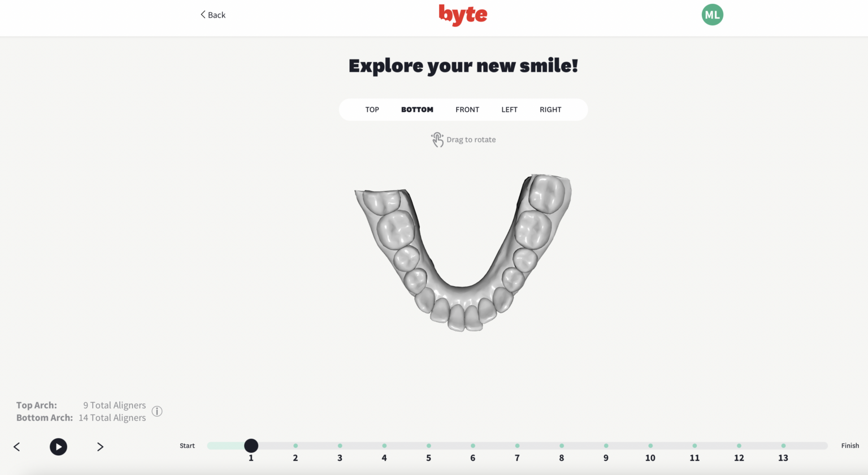Open aligner info via the circled i icon

157,411
